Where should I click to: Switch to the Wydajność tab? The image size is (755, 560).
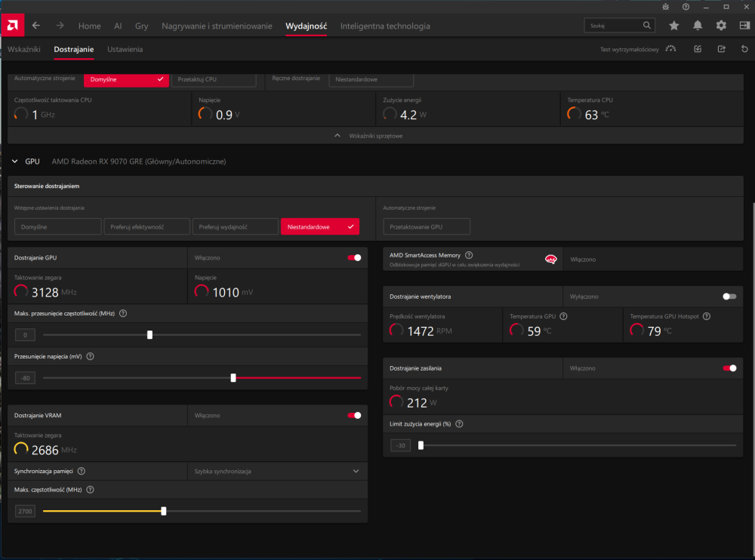(307, 26)
